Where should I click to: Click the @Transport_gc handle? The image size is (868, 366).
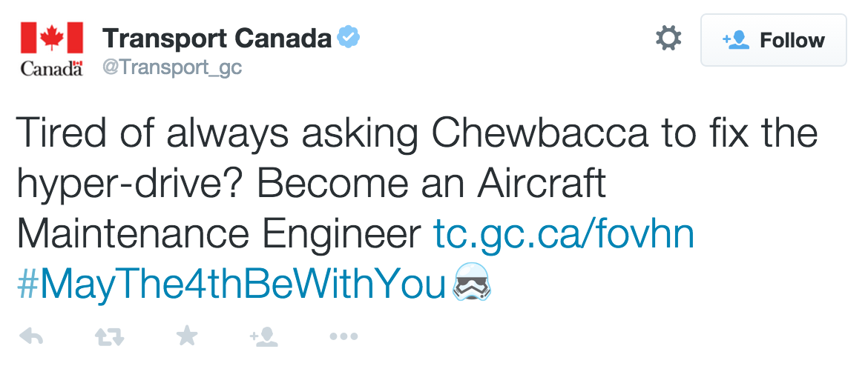click(172, 68)
